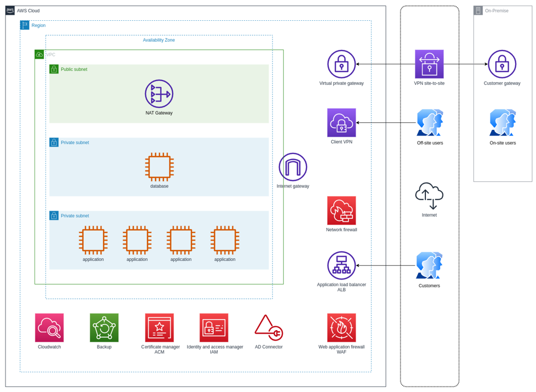The image size is (536, 392).
Task: Click the Identity and access manager icon
Action: 214,328
